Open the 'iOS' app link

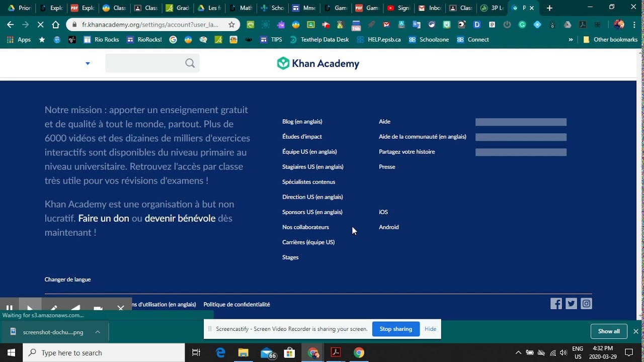click(x=383, y=212)
